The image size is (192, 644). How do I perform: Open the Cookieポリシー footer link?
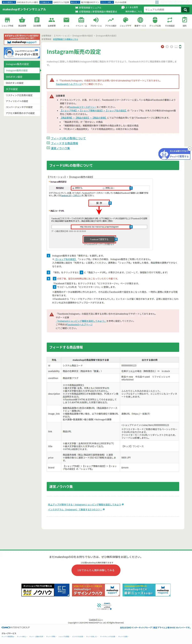[96, 620]
